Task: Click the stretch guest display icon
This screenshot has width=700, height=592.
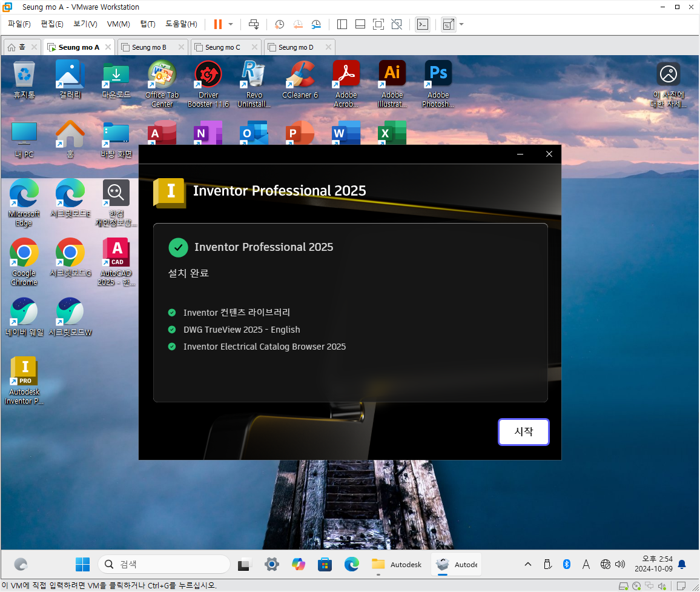Action: (x=448, y=24)
